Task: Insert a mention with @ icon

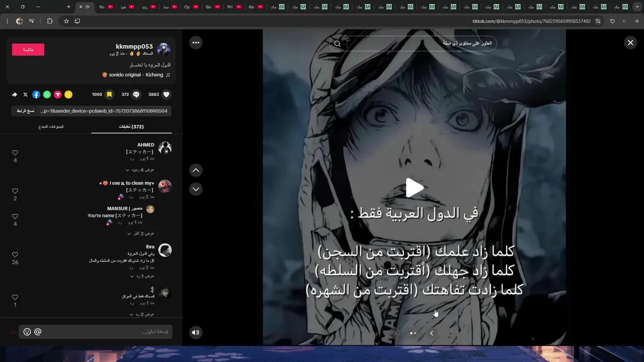Action: pos(38,332)
